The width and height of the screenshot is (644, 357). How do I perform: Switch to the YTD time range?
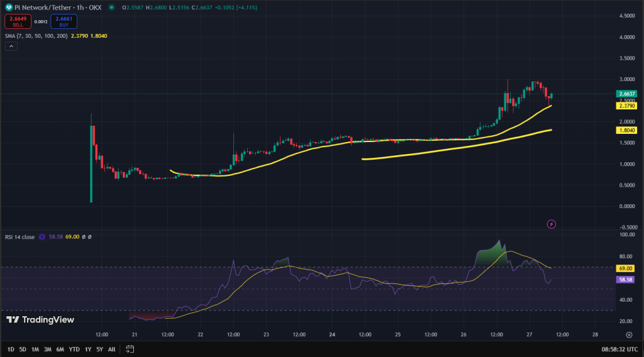[74, 349]
